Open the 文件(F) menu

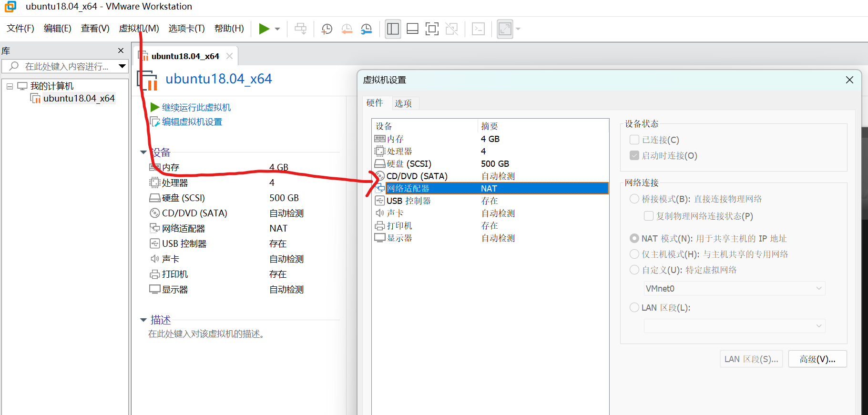coord(20,29)
